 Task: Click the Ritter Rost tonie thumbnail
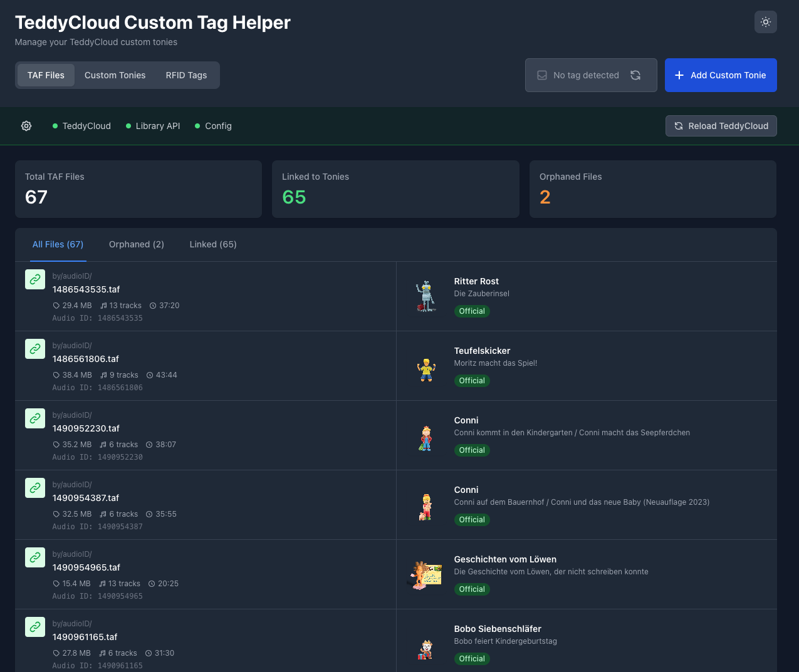426,296
